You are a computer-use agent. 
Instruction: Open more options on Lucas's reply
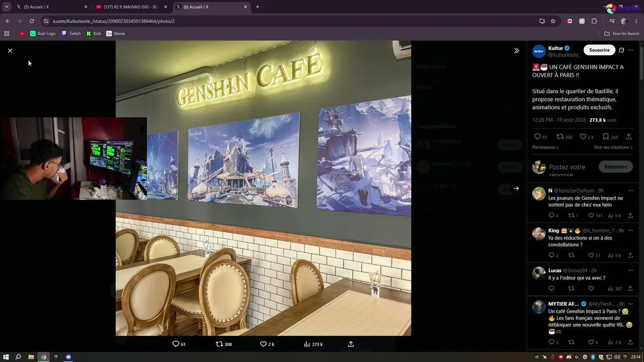tap(630, 270)
